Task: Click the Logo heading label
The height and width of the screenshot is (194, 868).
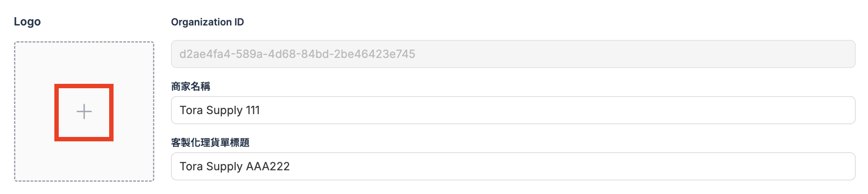Action: tap(27, 22)
